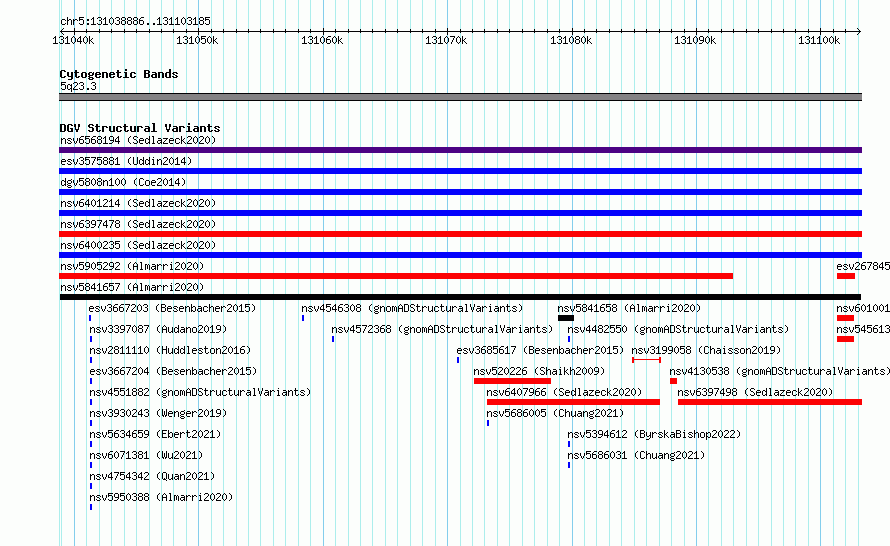The height and width of the screenshot is (546, 890).
Task: Select the red nsv520226 variant bar
Action: (513, 381)
